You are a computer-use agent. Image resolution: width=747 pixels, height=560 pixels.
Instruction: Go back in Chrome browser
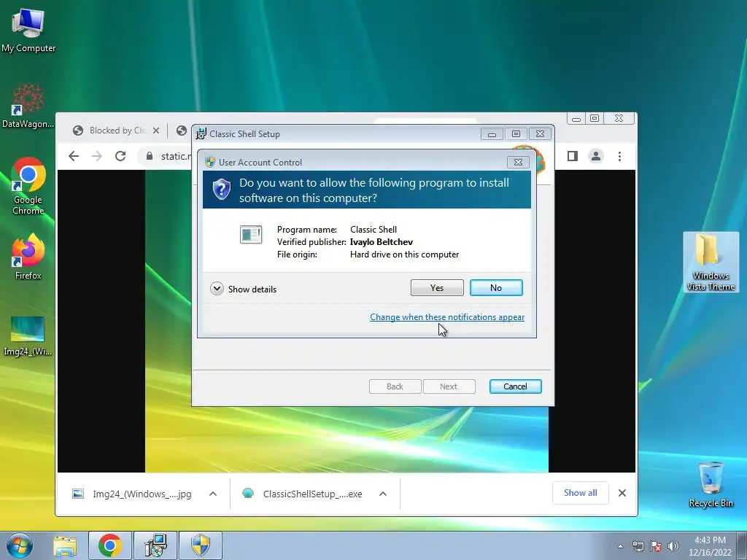74,156
